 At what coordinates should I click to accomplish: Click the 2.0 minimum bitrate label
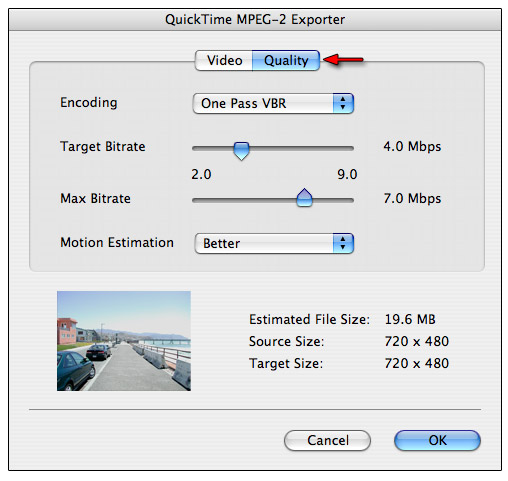coord(201,174)
